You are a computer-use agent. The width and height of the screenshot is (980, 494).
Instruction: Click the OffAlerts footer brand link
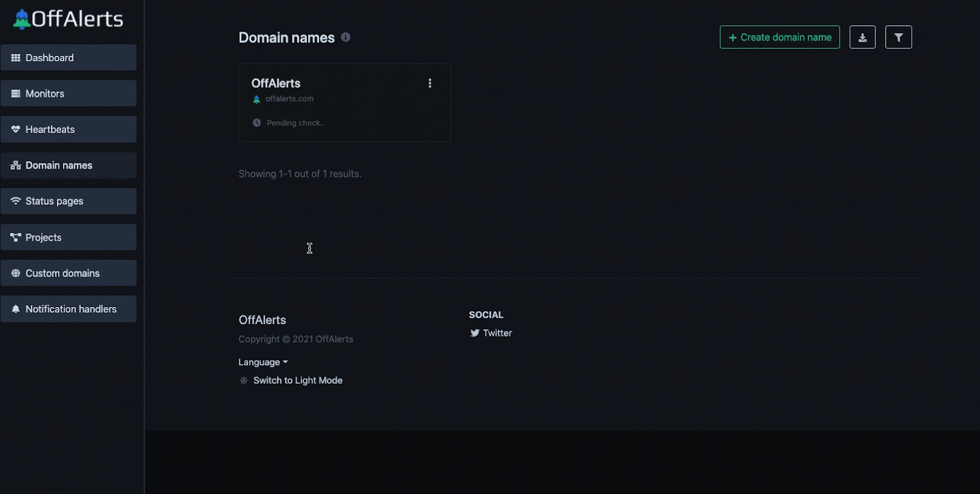pyautogui.click(x=262, y=320)
